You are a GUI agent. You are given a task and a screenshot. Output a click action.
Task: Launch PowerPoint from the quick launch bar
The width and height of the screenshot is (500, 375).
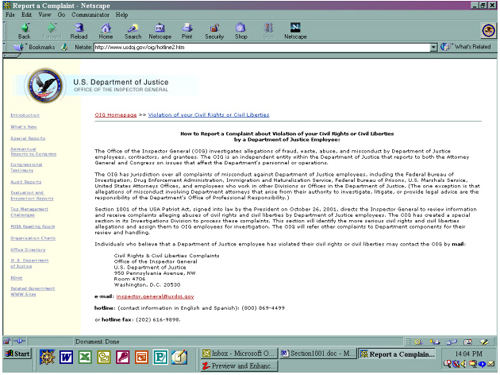click(x=141, y=358)
